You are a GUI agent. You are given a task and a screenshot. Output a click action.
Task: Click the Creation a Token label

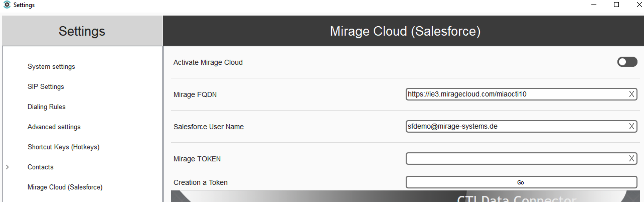click(200, 182)
